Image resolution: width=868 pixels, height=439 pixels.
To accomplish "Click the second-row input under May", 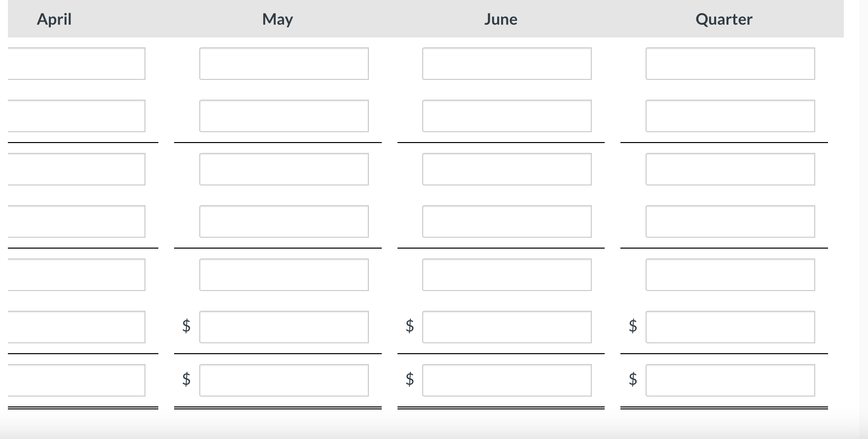I will pos(284,116).
